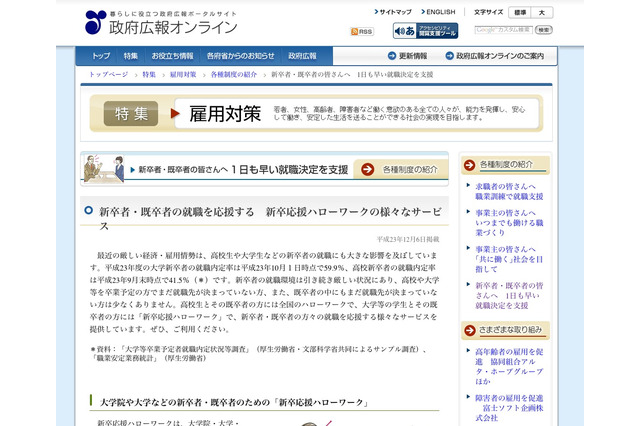Screen dimensions: 640x426
Task: Click the article title circle bullet icon
Action: (89, 211)
